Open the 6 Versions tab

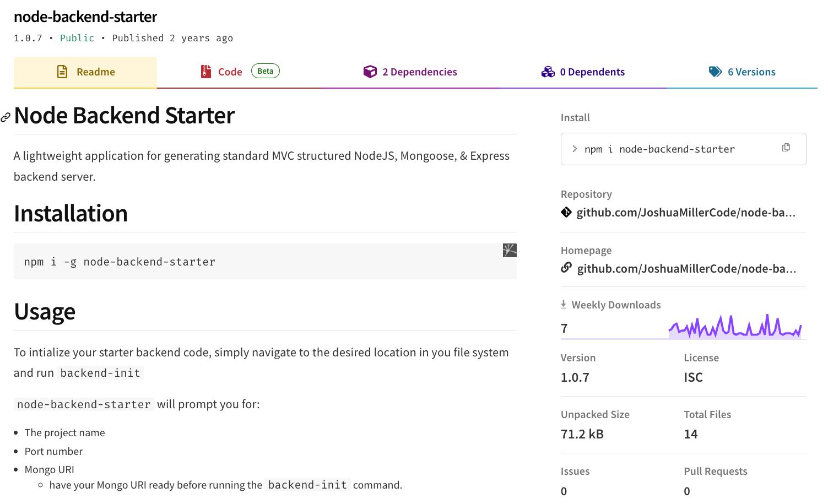coord(751,72)
